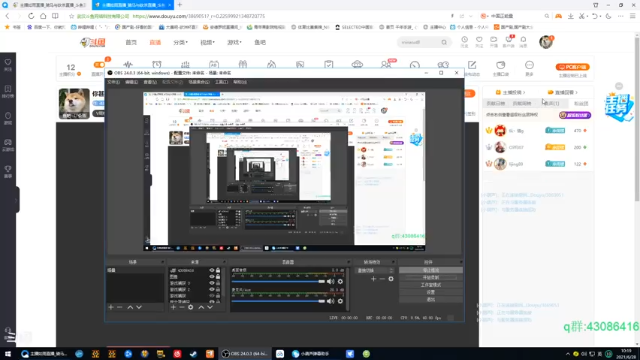Remove the scene transition with the minus icon

(382, 278)
